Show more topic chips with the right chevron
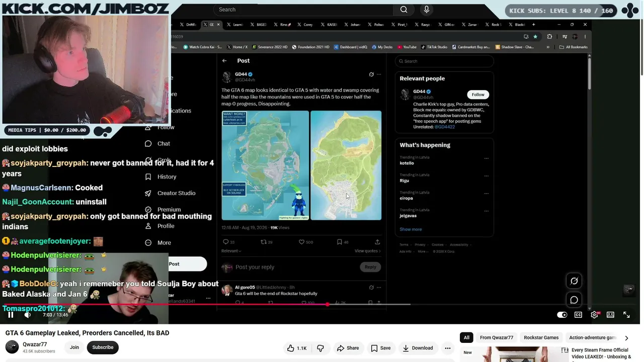Screen dimensions: 644x362 click(x=626, y=338)
